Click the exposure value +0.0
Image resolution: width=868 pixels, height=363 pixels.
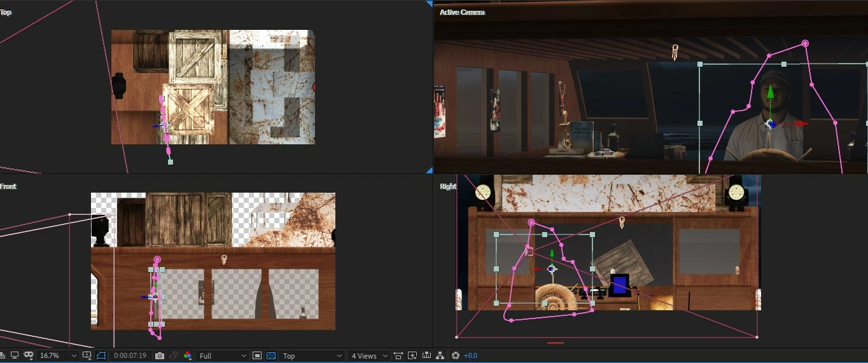pos(470,356)
